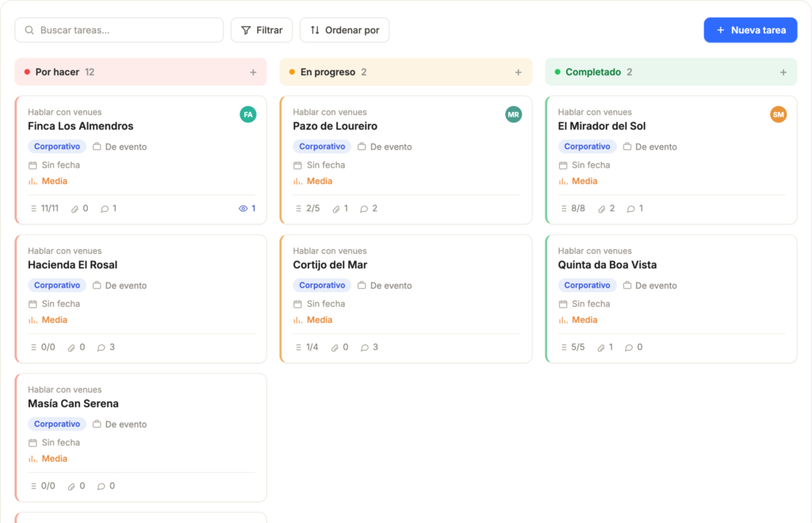Open the El Mirador del Sol card title
Image resolution: width=812 pixels, height=523 pixels.
[x=602, y=126]
